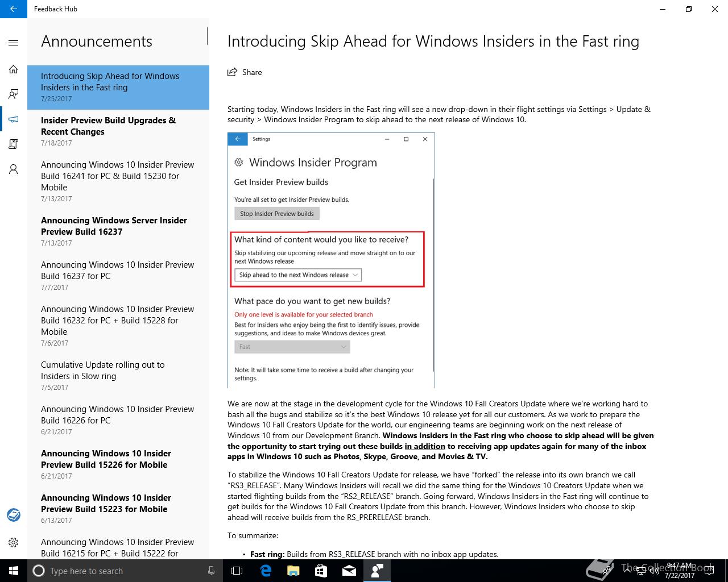Follow the underlined "in addition" link

pyautogui.click(x=425, y=446)
